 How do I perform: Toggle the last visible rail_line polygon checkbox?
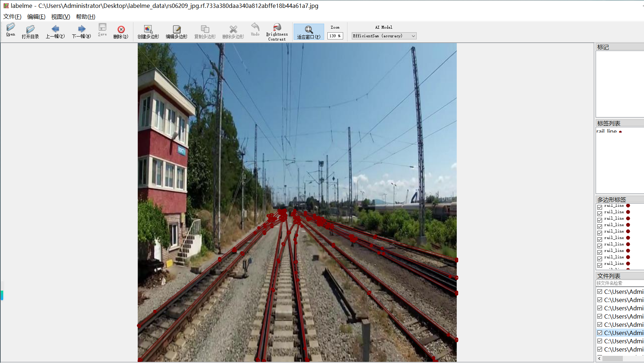(600, 265)
